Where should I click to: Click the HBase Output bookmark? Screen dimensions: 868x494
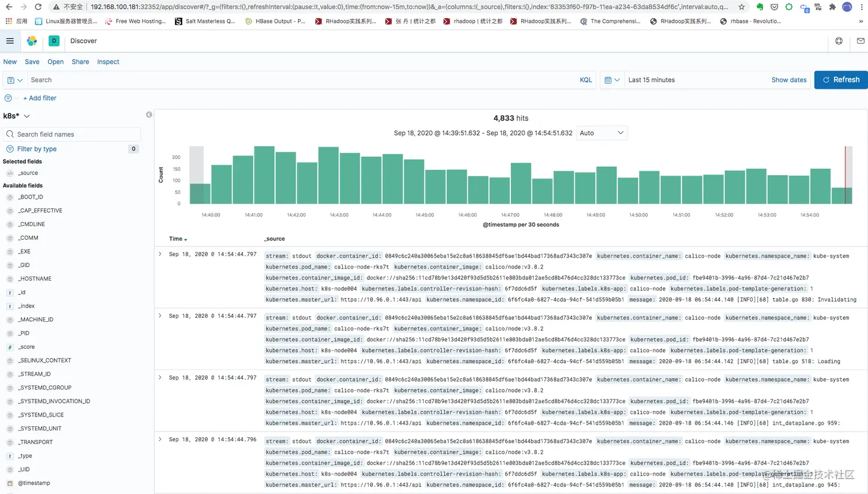pos(275,21)
